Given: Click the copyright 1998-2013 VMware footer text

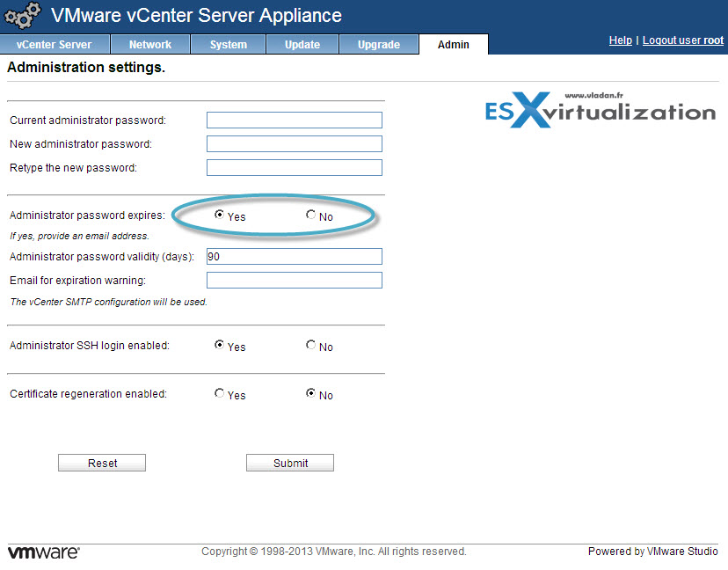Looking at the screenshot, I should [334, 552].
